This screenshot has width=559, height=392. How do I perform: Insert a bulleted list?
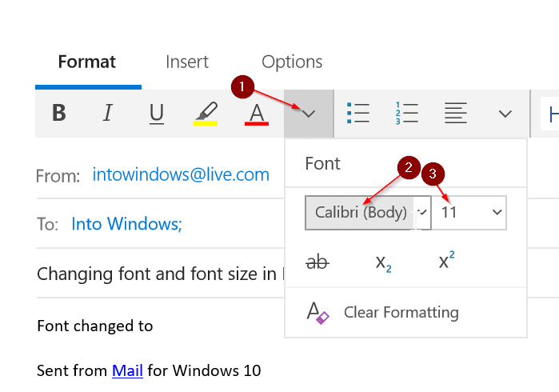point(358,113)
